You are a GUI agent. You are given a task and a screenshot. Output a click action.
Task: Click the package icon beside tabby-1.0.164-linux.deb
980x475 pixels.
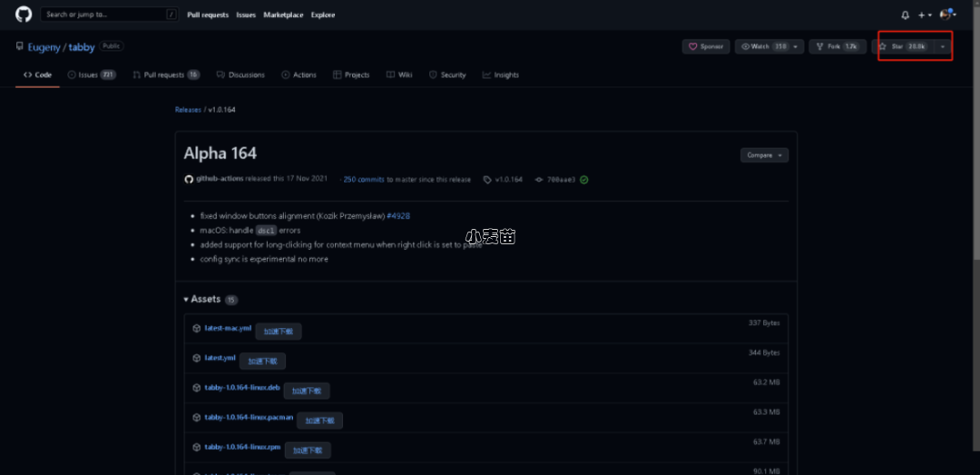coord(197,388)
